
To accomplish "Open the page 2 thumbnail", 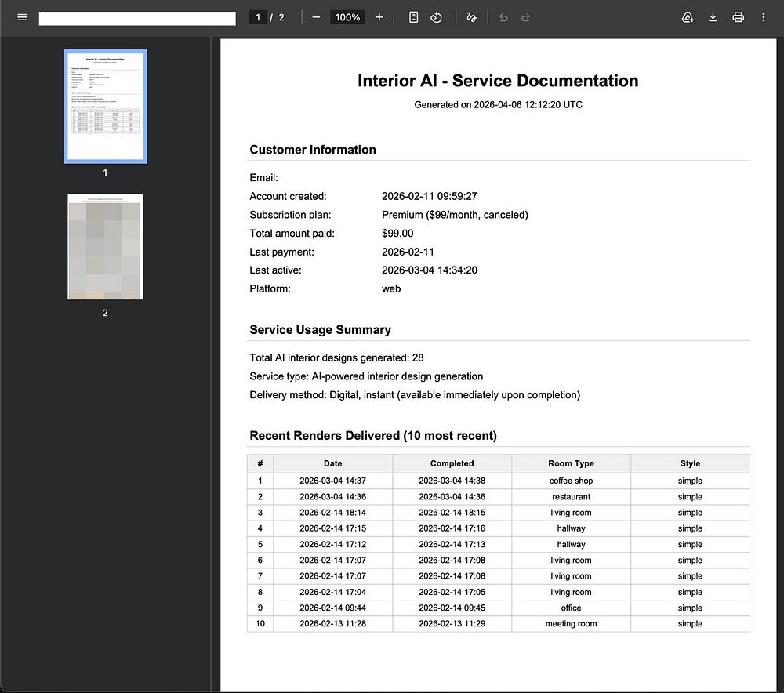I will [x=105, y=246].
